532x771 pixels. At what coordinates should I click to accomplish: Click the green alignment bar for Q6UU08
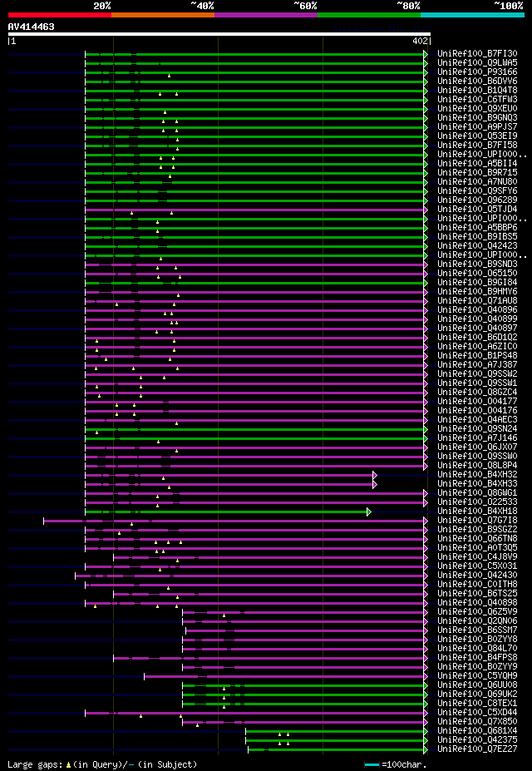(x=303, y=685)
